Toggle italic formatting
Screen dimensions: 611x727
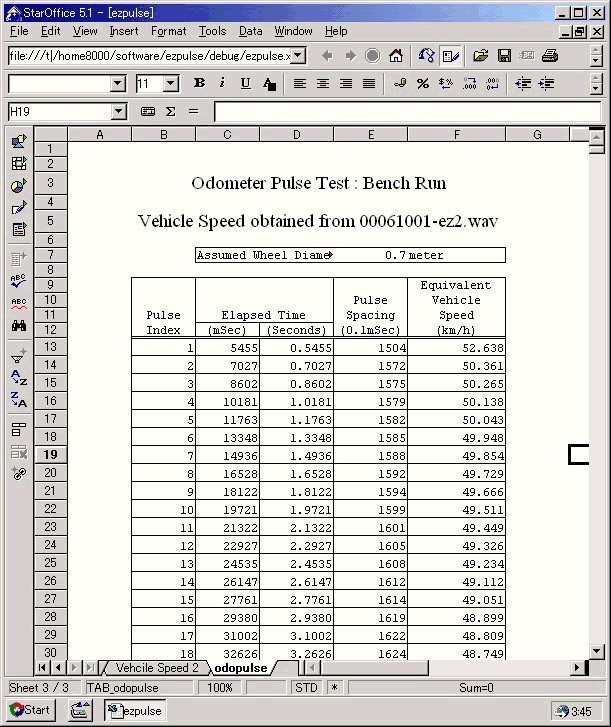(222, 83)
